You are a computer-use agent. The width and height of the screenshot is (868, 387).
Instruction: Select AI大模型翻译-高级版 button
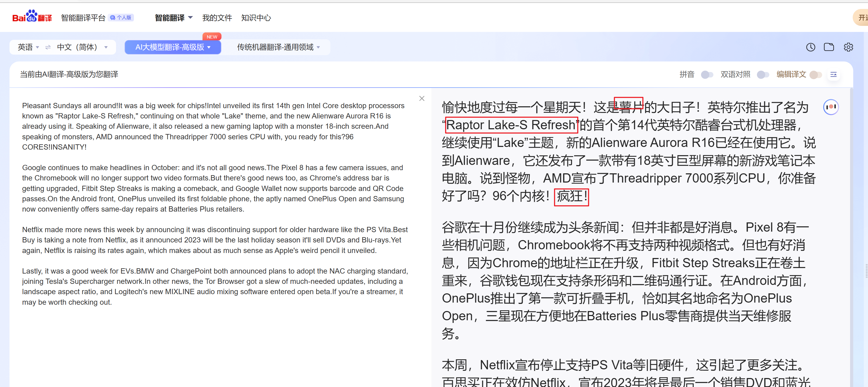(x=172, y=47)
